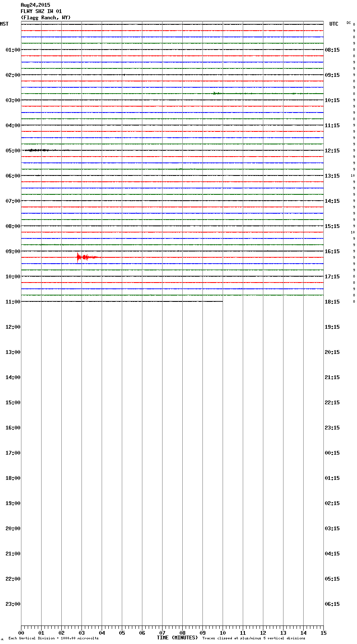
Task: Click the date label Aug24,2015
Action: click(x=35, y=5)
